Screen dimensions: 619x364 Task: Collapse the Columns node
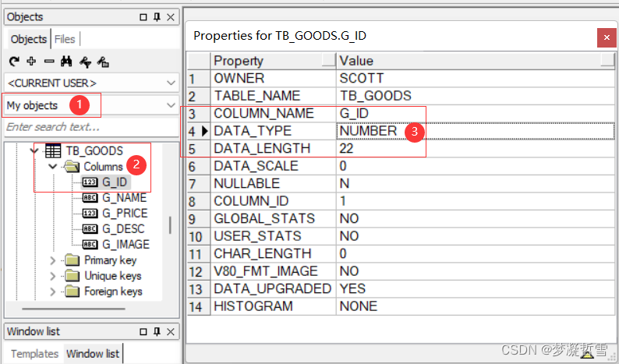tap(52, 166)
